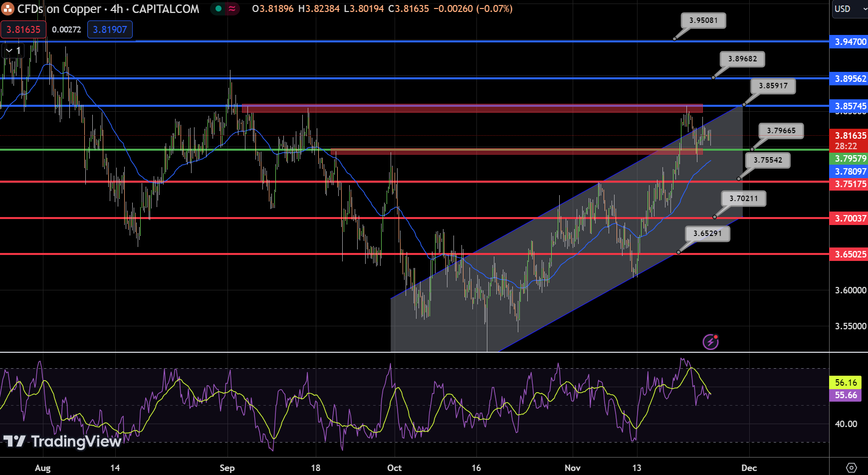Screen dimensions: 868x475
Task: Select the 3.95081 price callout label
Action: click(703, 20)
